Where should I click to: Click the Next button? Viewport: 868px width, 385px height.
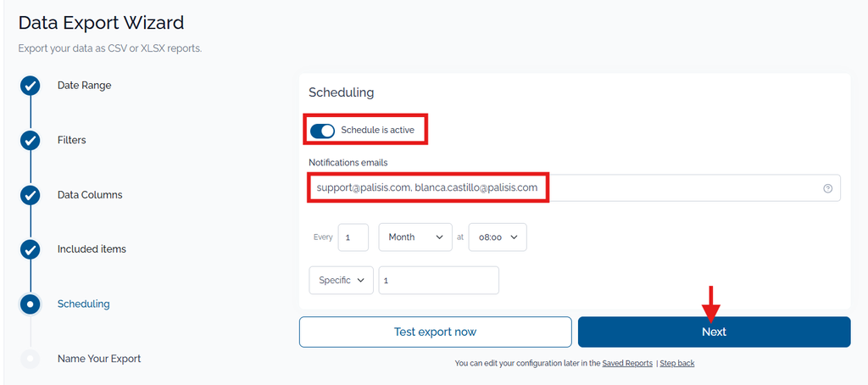[x=714, y=332]
